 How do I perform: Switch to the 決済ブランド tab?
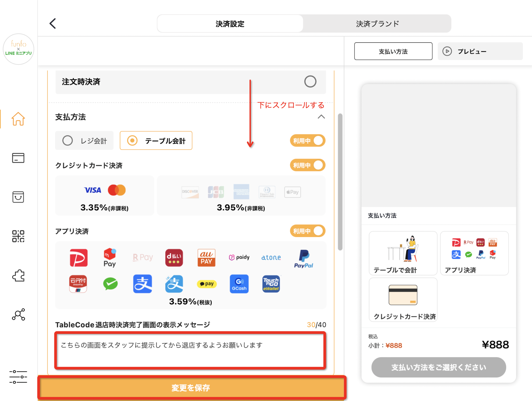click(377, 24)
